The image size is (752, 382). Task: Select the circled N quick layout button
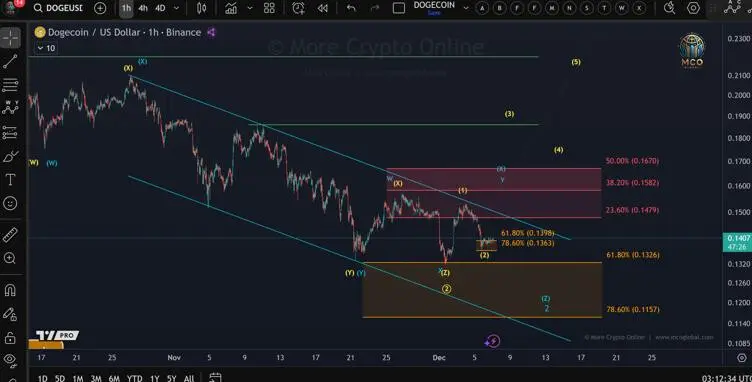[x=569, y=8]
